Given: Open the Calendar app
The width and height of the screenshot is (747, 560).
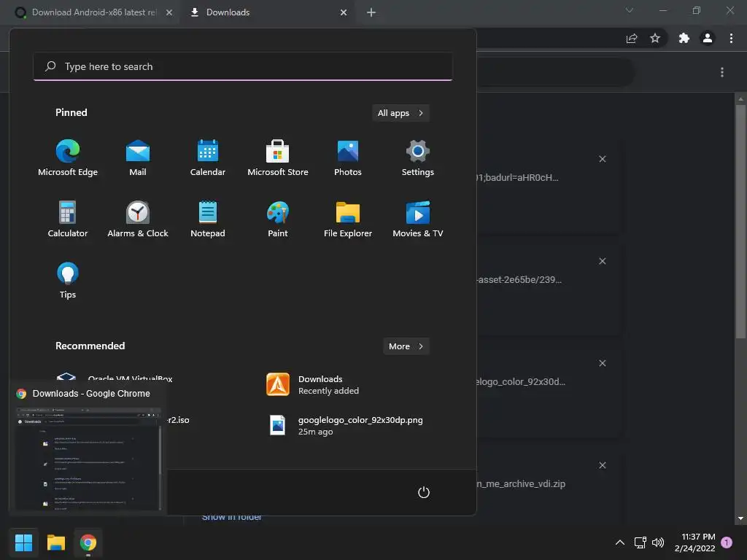Looking at the screenshot, I should [x=208, y=158].
